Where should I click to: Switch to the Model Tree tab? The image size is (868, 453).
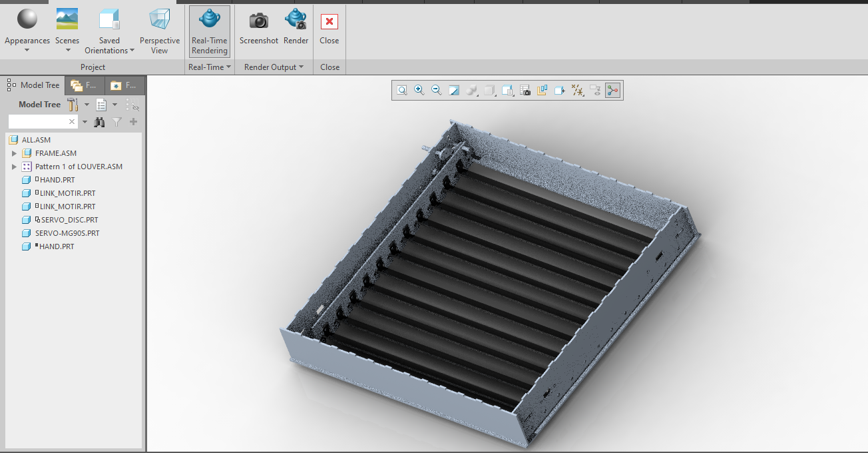tap(33, 85)
